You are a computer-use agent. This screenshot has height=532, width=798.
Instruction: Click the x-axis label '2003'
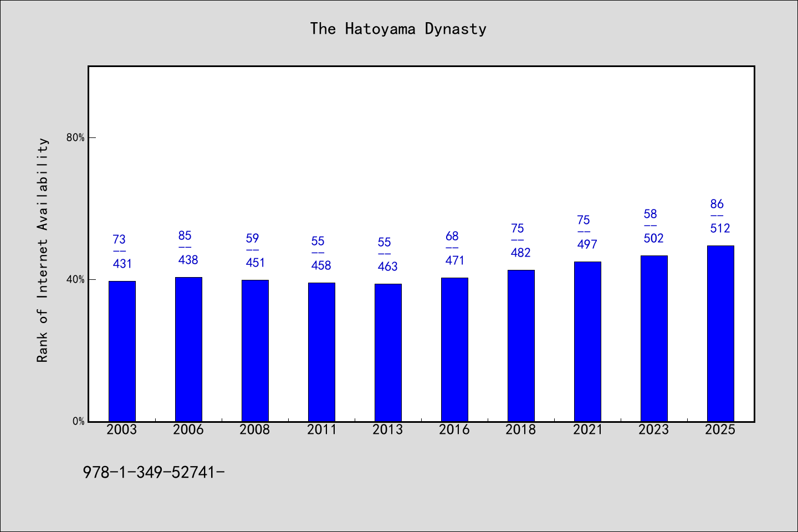click(x=122, y=429)
